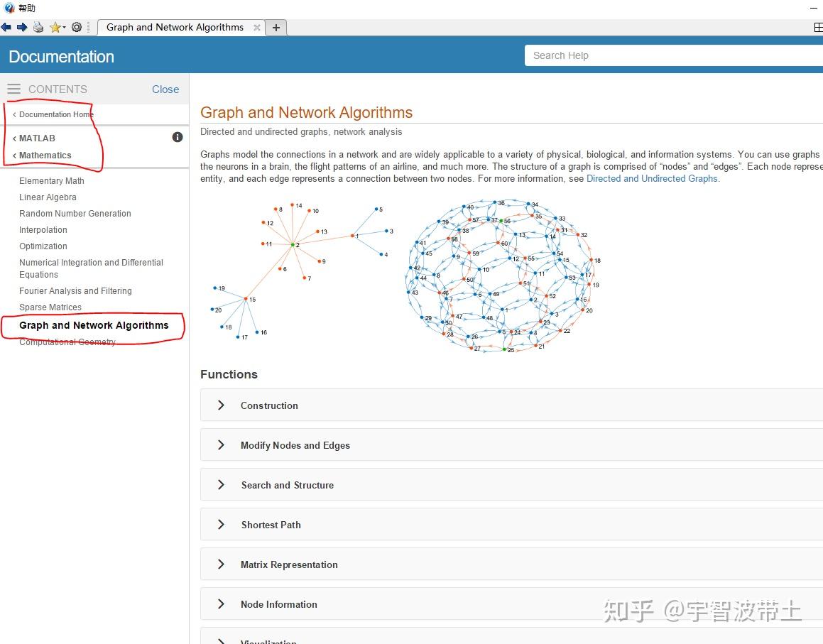823x644 pixels.
Task: Expand the Construction section chevron
Action: pyautogui.click(x=221, y=405)
